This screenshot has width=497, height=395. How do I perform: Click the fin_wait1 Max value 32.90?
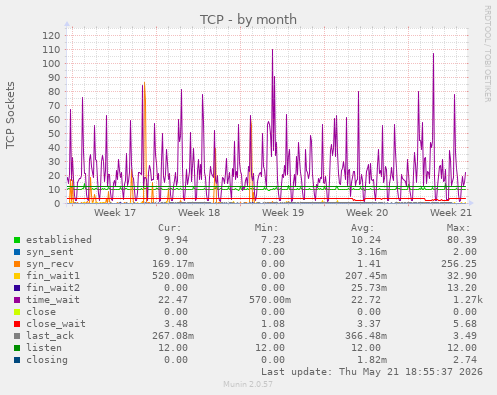click(462, 276)
